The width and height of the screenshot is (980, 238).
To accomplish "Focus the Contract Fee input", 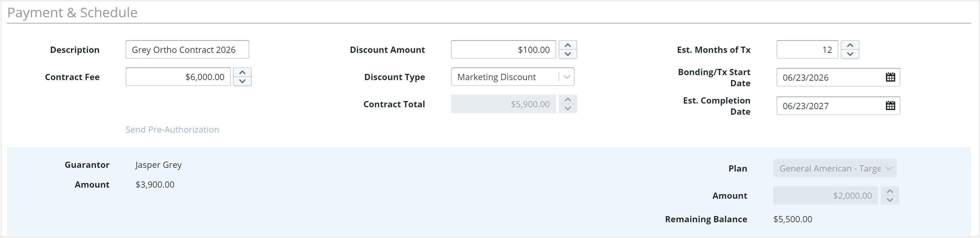I will pos(178,77).
